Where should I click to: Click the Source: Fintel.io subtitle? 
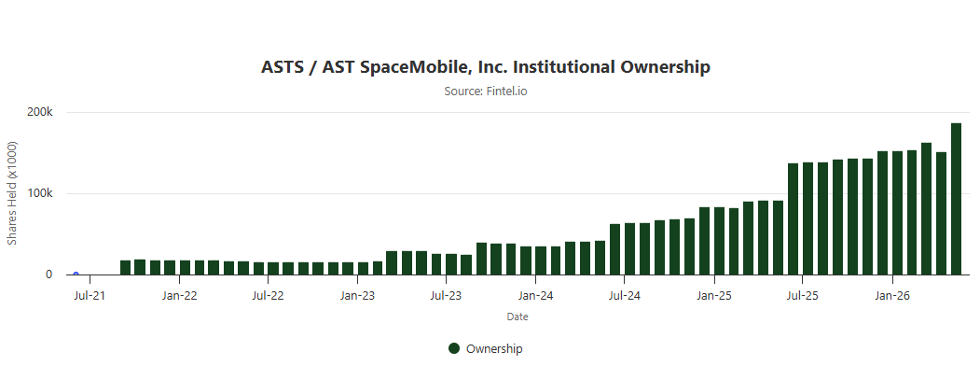click(486, 91)
